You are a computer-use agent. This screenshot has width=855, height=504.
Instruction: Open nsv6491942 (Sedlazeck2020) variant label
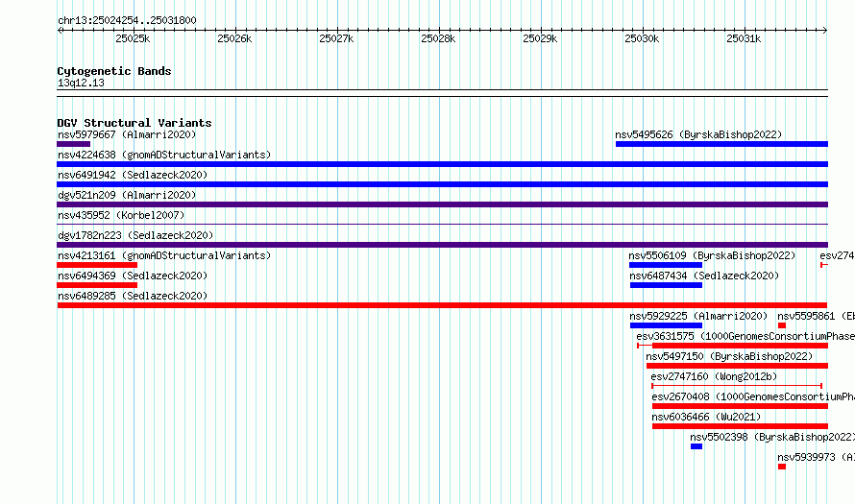[133, 175]
